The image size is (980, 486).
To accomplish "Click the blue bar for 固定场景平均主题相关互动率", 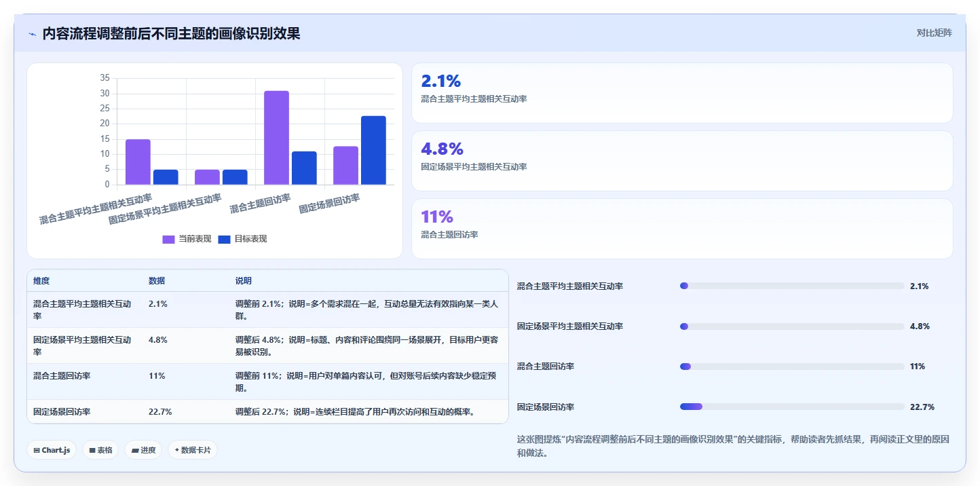I will [x=235, y=177].
